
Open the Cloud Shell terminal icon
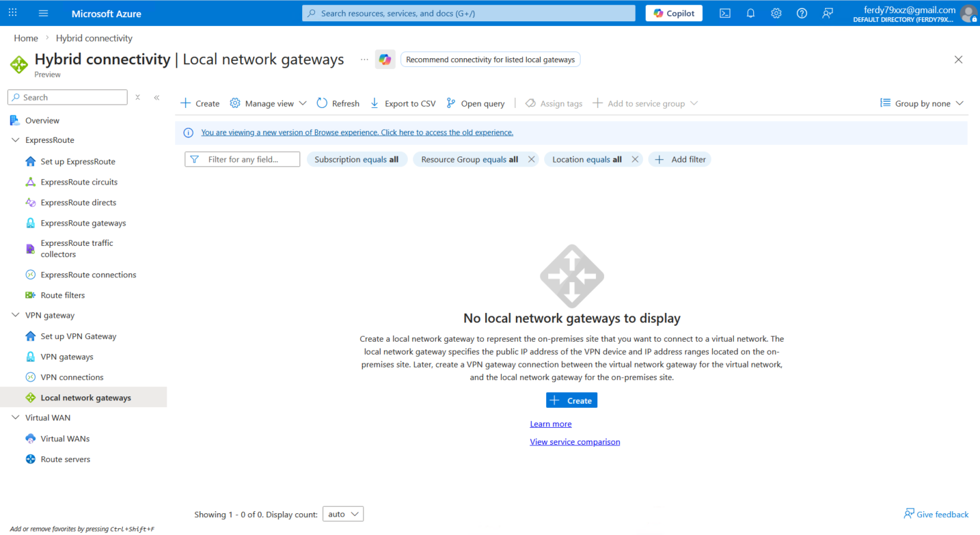point(725,13)
